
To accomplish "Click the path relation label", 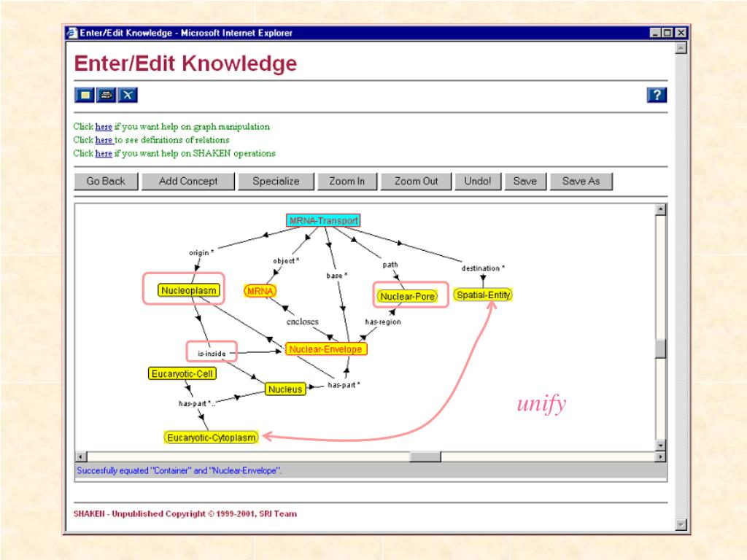I will point(390,264).
